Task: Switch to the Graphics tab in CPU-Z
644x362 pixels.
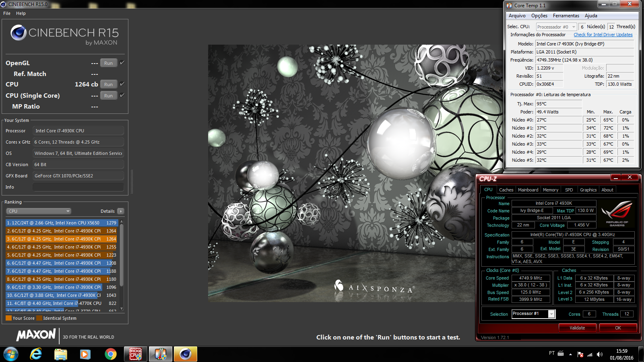Action: pos(588,190)
